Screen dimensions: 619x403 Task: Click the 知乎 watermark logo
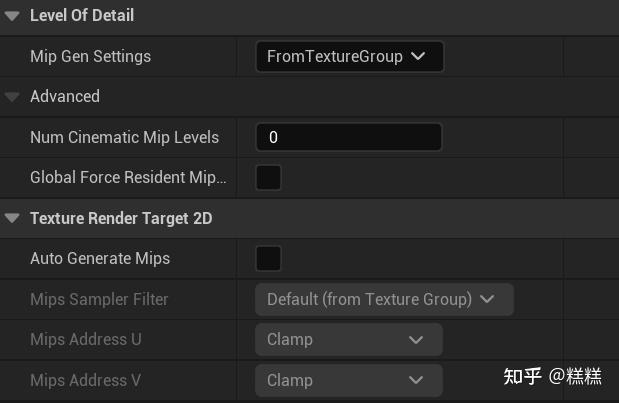(x=522, y=376)
